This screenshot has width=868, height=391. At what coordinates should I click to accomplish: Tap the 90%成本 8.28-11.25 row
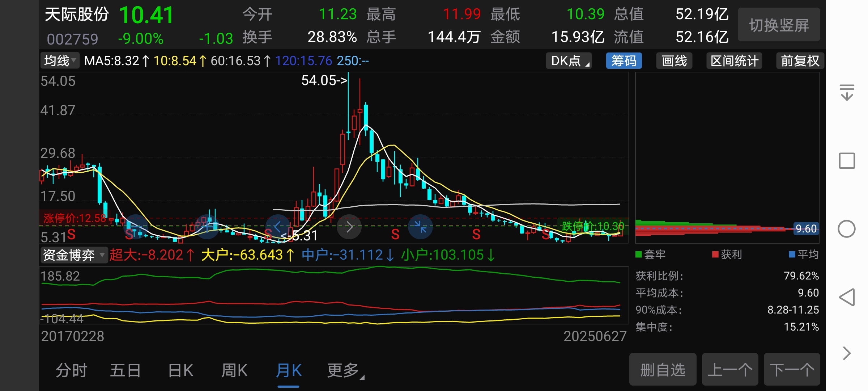point(727,310)
